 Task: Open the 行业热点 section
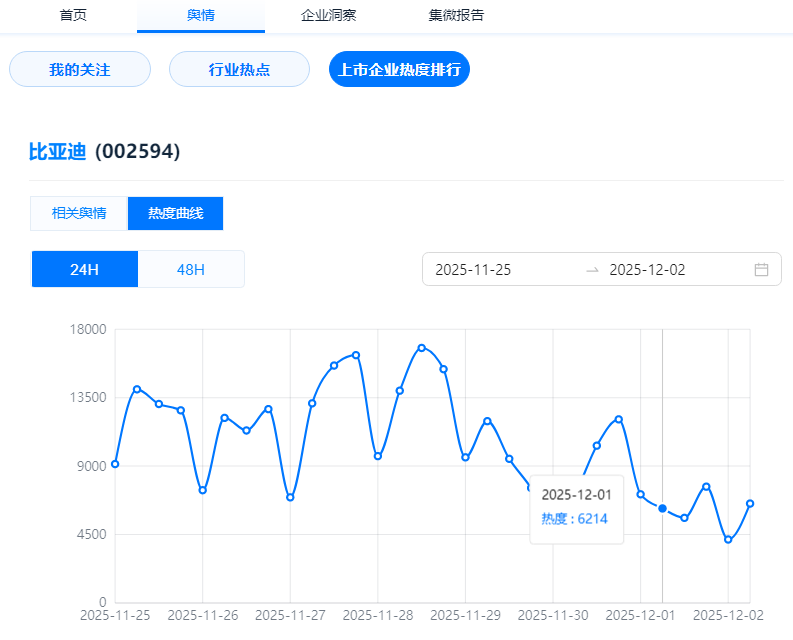[x=239, y=70]
